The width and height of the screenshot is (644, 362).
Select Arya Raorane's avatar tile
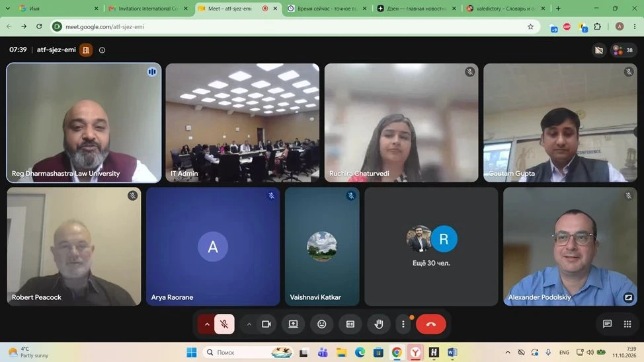pyautogui.click(x=213, y=246)
